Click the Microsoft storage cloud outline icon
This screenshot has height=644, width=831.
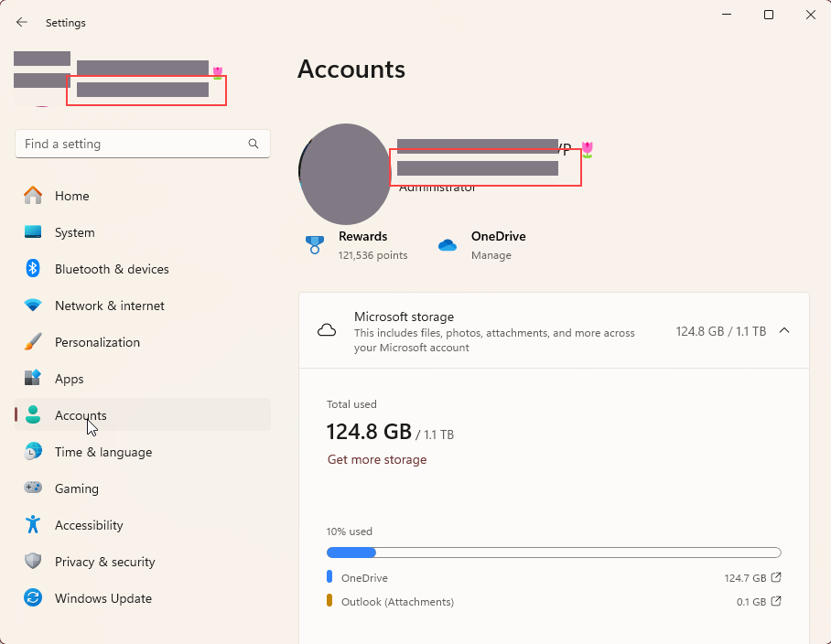(327, 330)
